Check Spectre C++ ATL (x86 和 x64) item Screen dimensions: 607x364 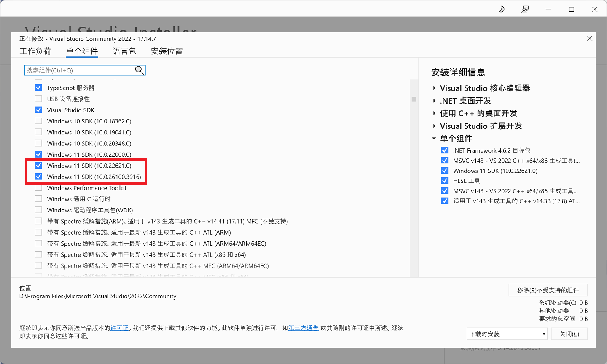(x=38, y=254)
